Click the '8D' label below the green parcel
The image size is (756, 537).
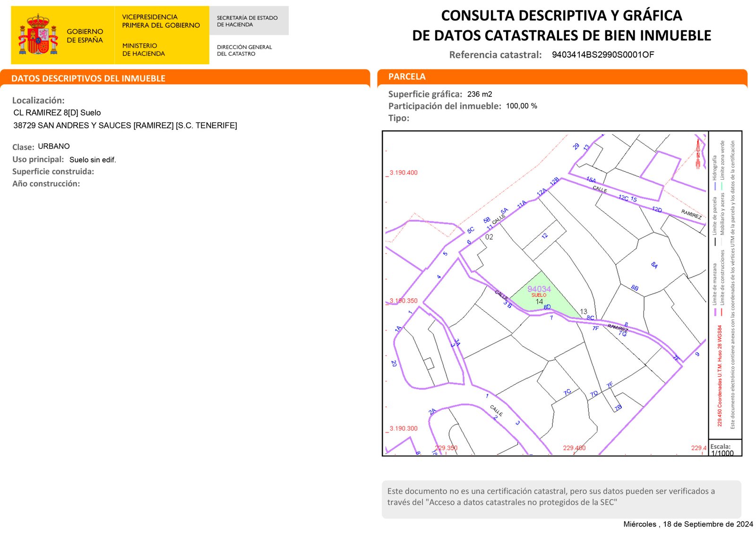pos(547,307)
